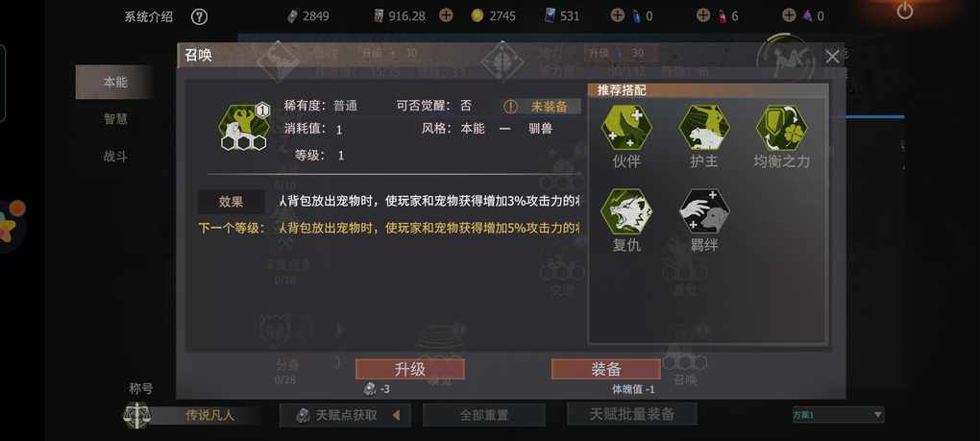Select the 羁绊 talent icon

click(703, 211)
